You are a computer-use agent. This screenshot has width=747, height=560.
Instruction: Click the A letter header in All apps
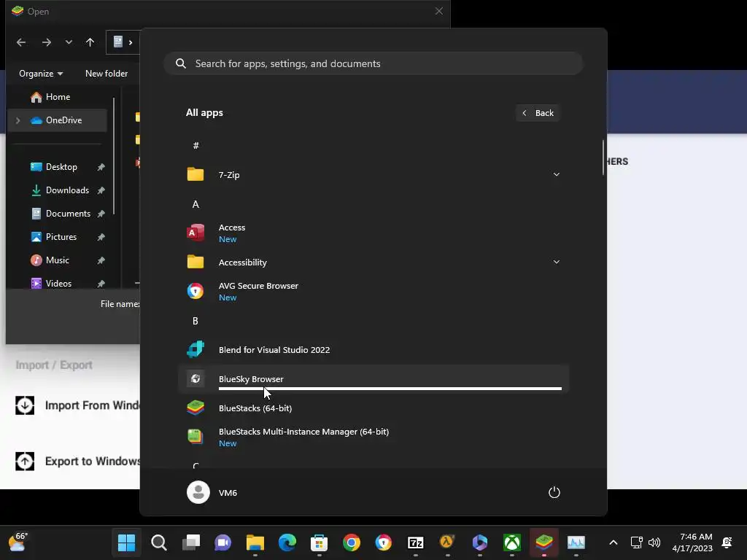(x=196, y=204)
